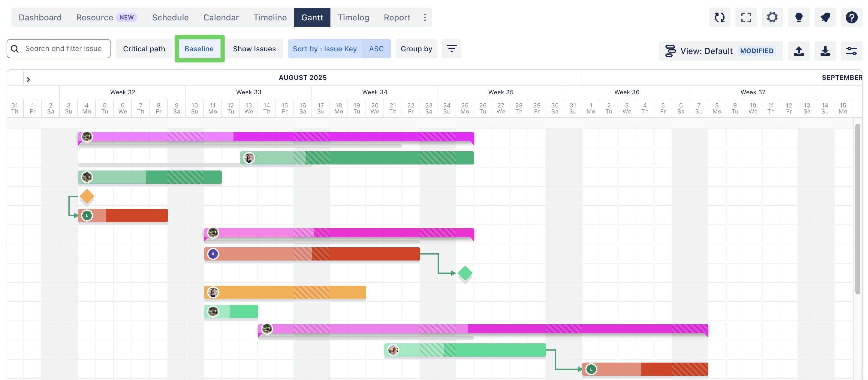
Task: Click the Week 34 header
Action: tap(375, 92)
